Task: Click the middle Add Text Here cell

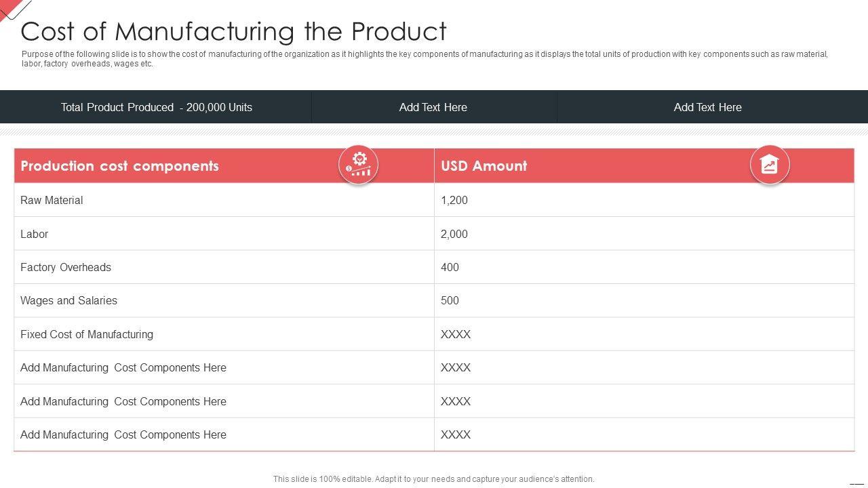Action: 433,107
